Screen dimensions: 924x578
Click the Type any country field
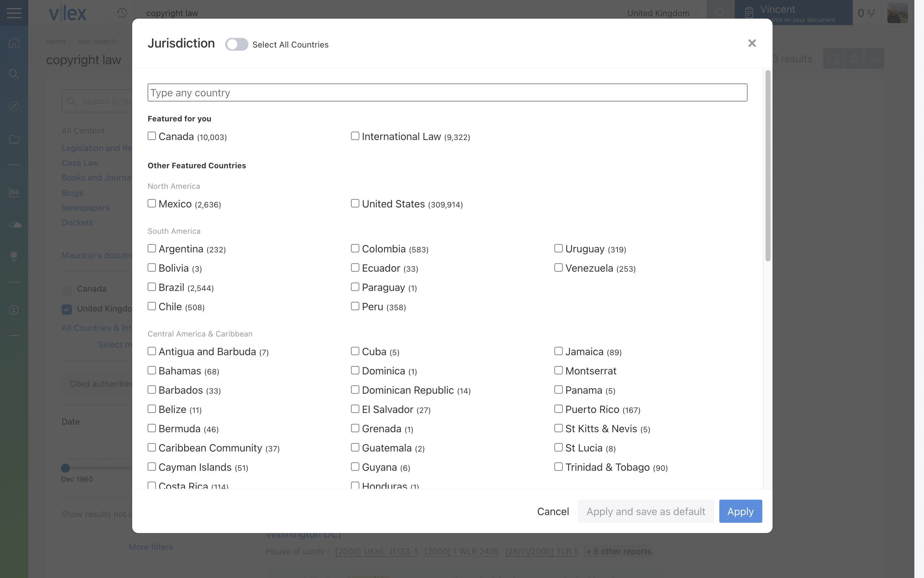click(x=447, y=92)
